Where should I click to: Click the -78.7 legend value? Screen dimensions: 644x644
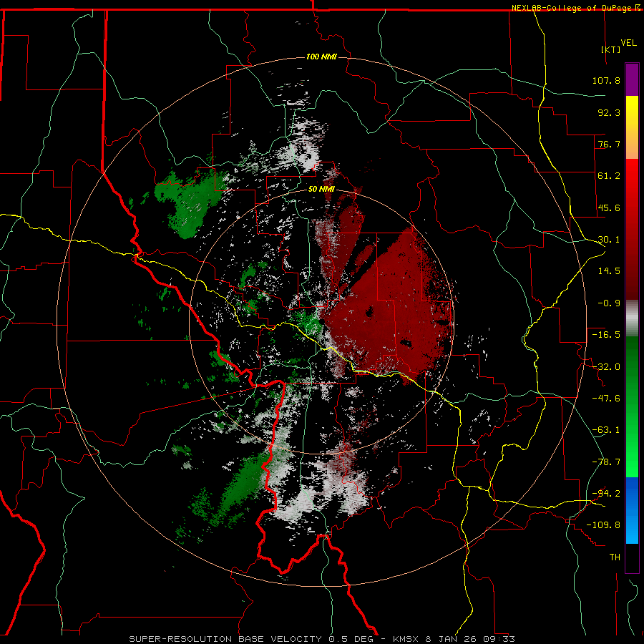(x=606, y=462)
